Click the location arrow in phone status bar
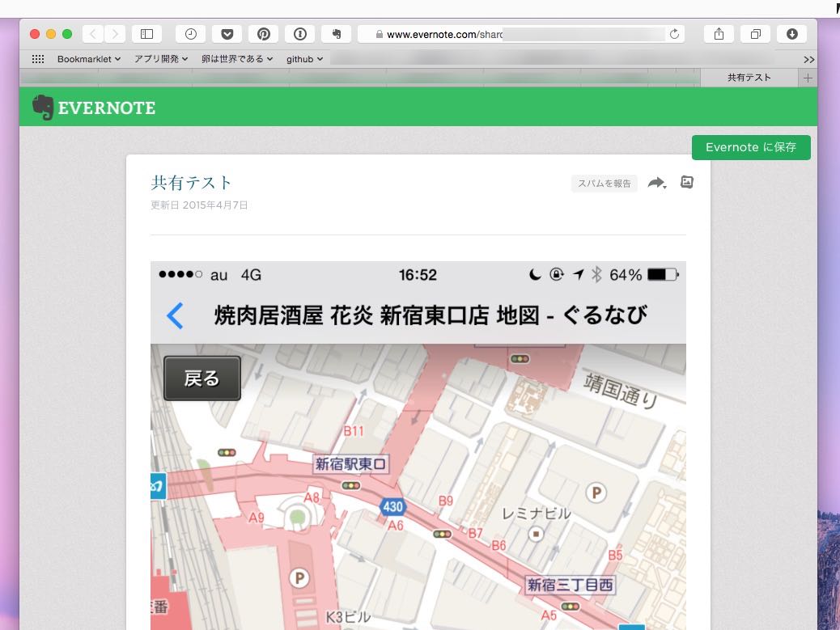 578,275
